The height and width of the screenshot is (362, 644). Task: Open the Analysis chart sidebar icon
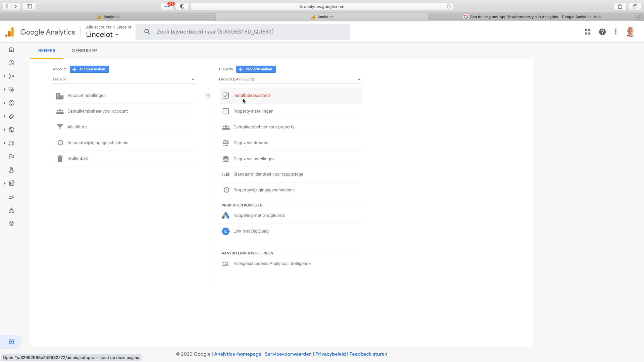[11, 183]
